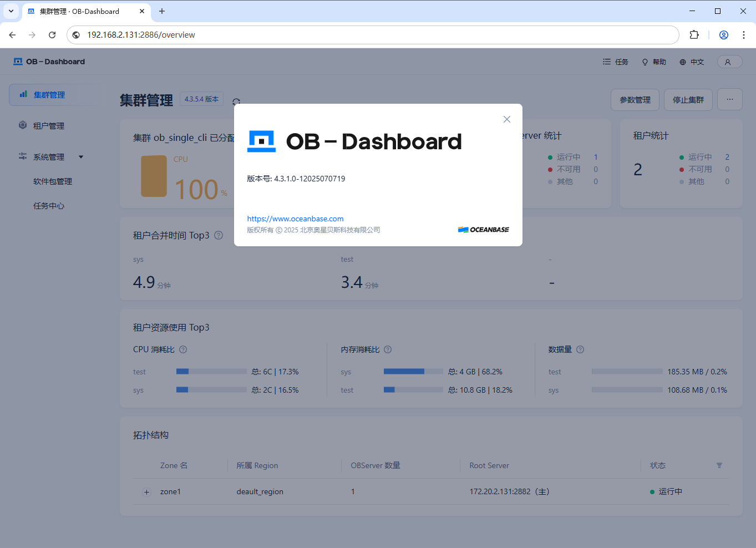Click the browser address bar
The image size is (756, 548).
(x=377, y=35)
